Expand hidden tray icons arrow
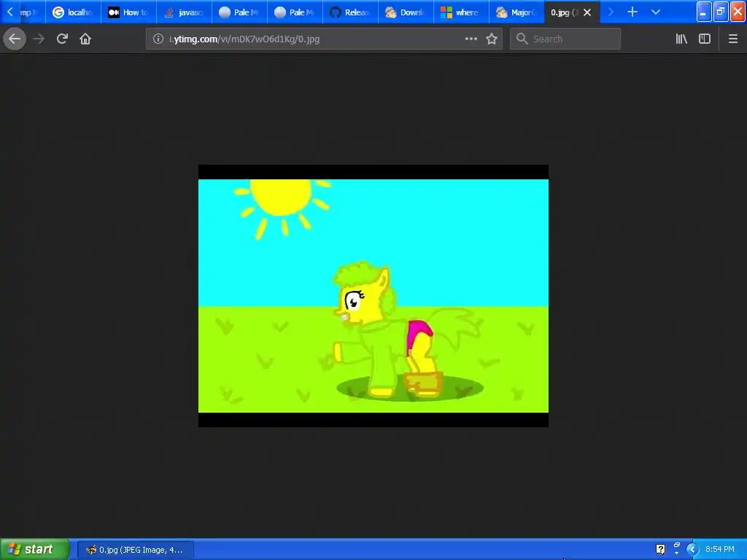This screenshot has width=747, height=560. pos(693,549)
